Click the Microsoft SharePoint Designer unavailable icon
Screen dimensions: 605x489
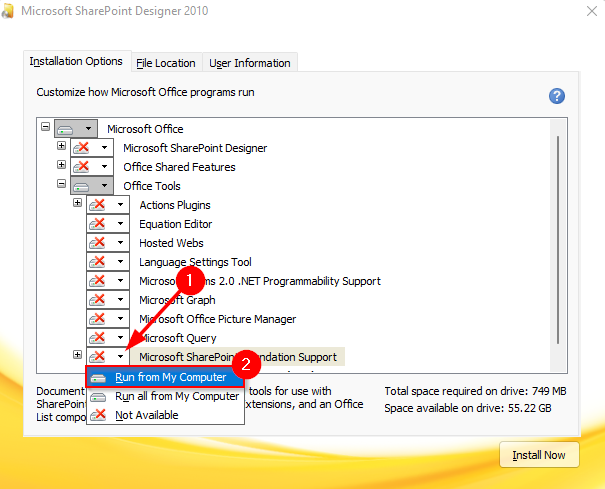point(81,148)
